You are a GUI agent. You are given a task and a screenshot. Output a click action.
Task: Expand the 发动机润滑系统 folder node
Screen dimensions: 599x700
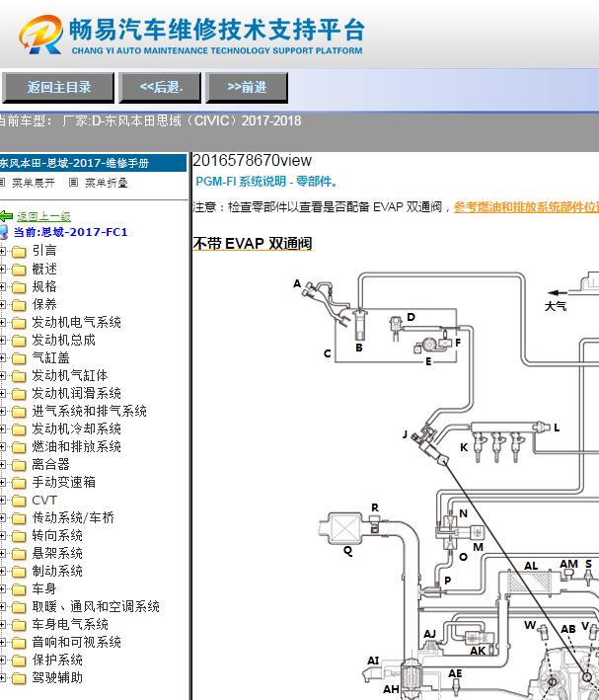[x=3, y=394]
